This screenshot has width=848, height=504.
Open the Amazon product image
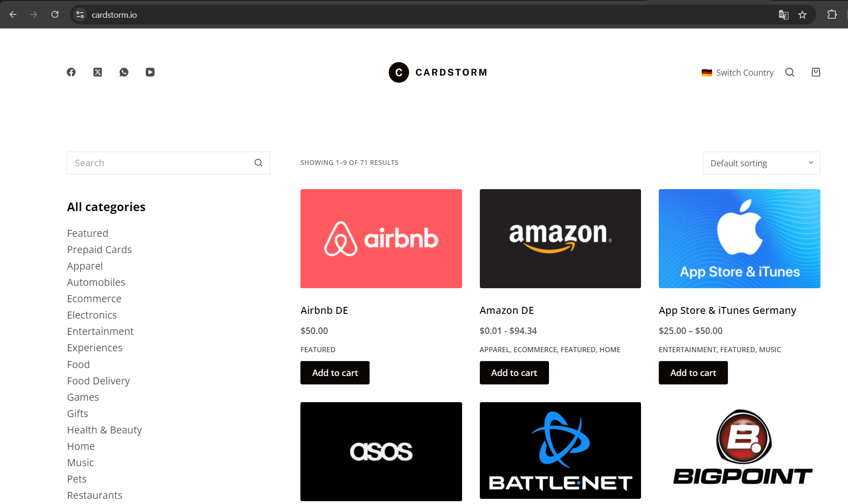coord(560,239)
